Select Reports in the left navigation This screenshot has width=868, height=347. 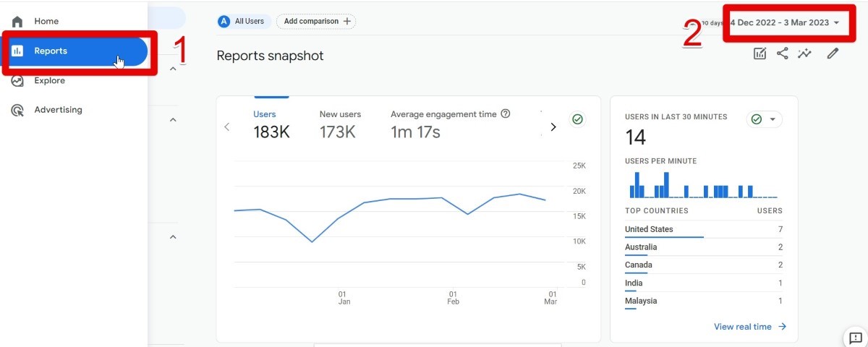click(74, 51)
